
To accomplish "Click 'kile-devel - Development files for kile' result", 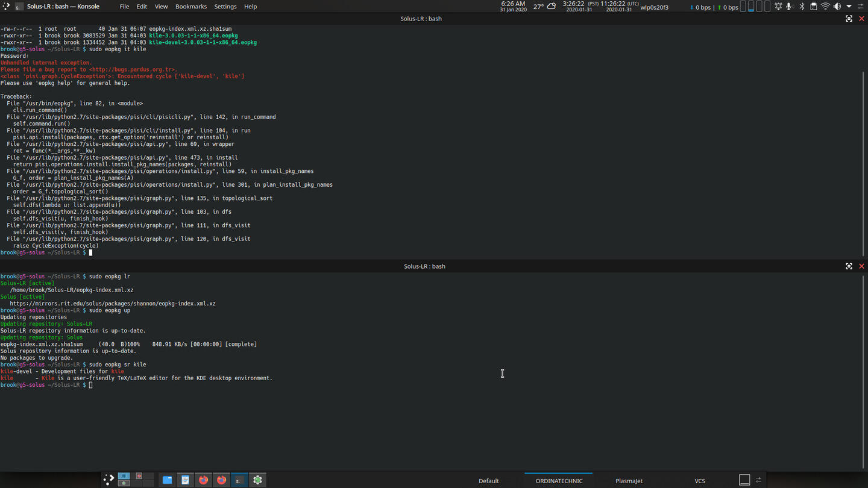I will 62,372.
